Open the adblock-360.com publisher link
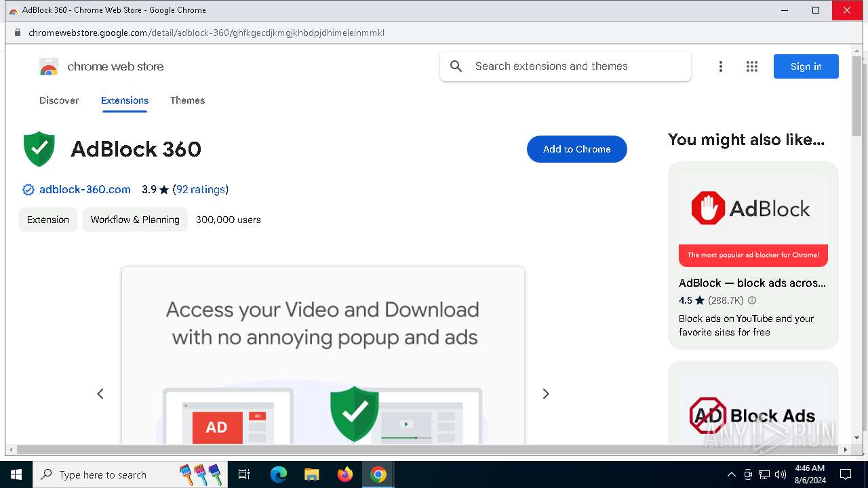Image resolution: width=868 pixels, height=488 pixels. (x=85, y=190)
